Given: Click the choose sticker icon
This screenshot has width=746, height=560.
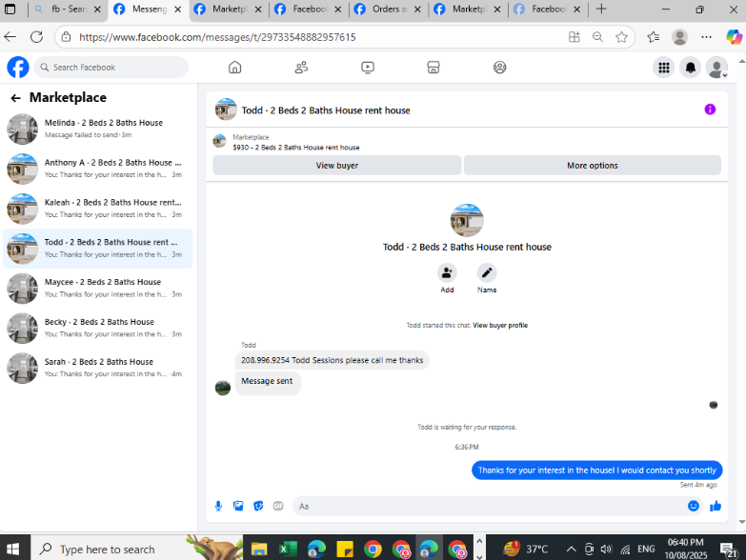Looking at the screenshot, I should [x=258, y=507].
